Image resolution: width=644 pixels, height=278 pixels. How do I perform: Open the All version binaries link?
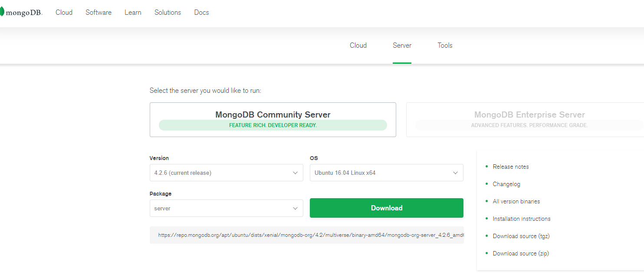516,201
